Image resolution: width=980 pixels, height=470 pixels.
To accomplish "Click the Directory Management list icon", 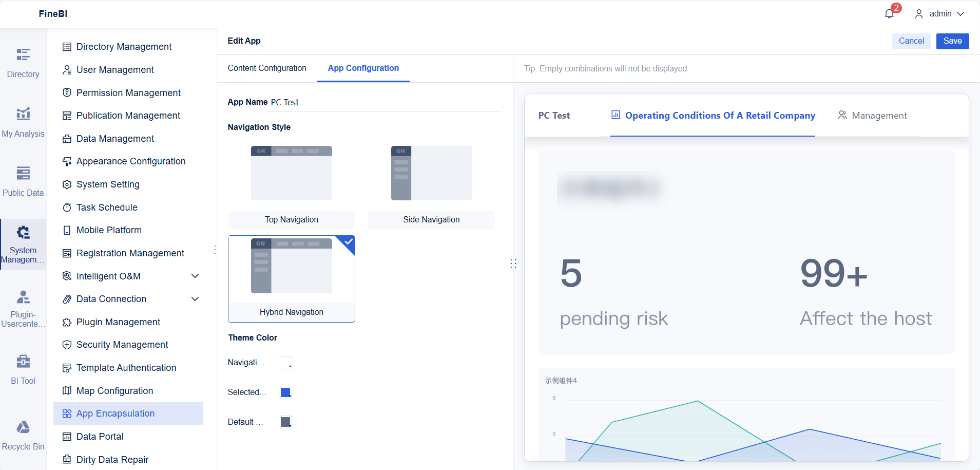I will pos(67,47).
